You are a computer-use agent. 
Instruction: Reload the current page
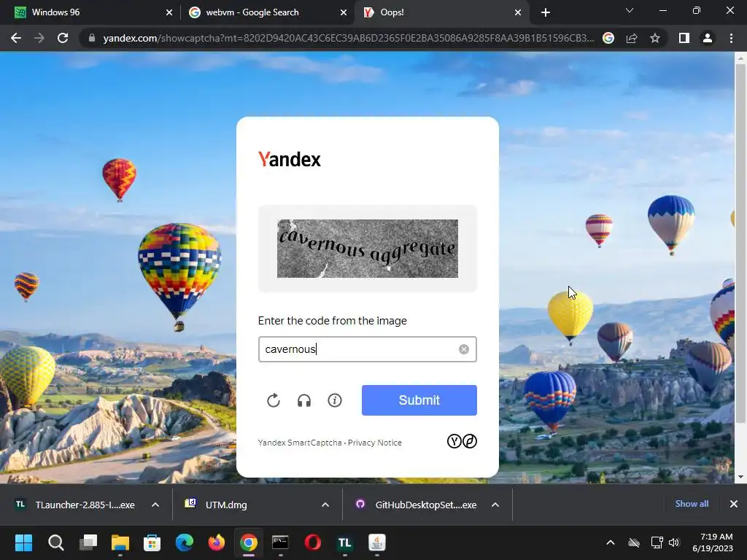tap(63, 38)
